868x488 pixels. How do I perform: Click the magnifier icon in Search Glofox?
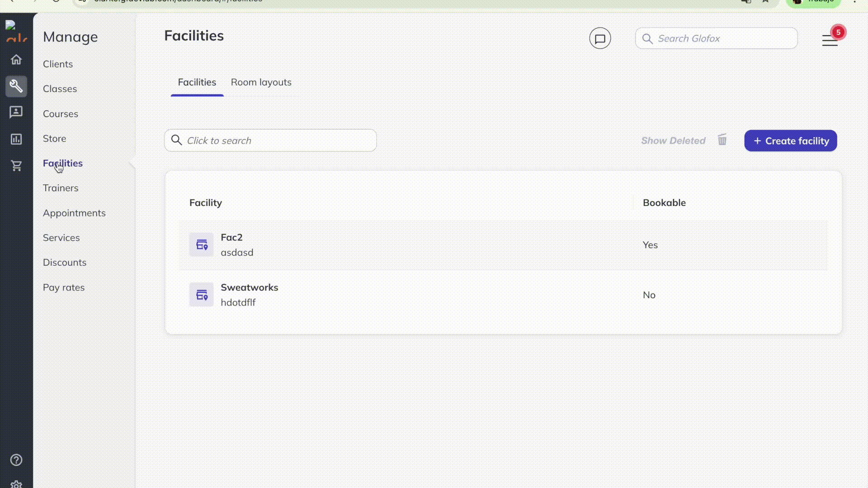tap(647, 39)
